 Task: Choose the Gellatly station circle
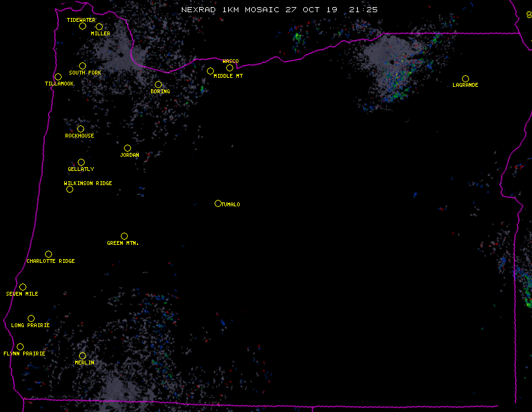81,163
